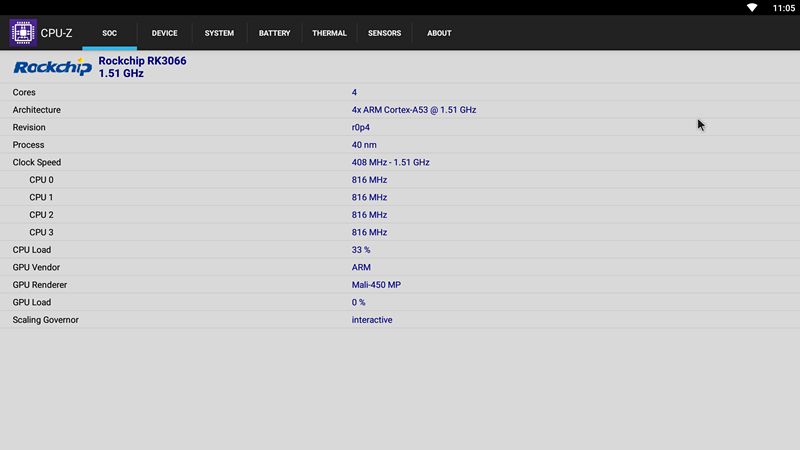Click the 4x ARM Cortex-A53 value
Viewport: 800px width, 450px height.
pos(414,110)
